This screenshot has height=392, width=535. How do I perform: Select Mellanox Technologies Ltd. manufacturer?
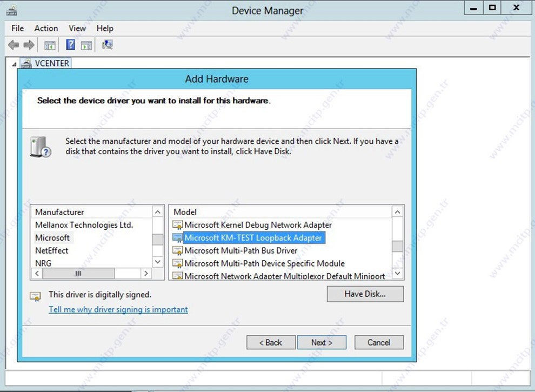click(x=84, y=225)
